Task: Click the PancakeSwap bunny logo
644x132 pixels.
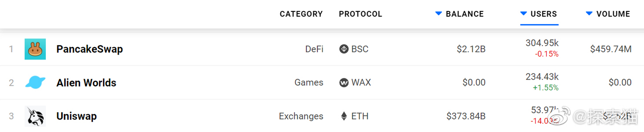Action: pyautogui.click(x=35, y=49)
